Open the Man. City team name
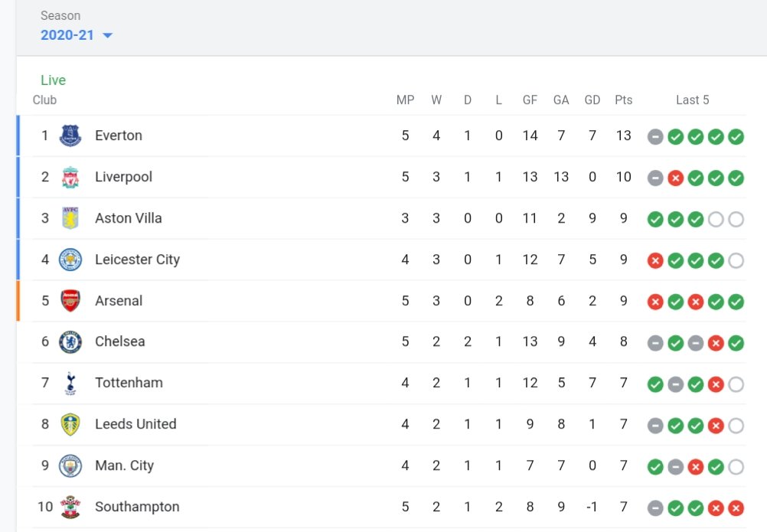 [124, 465]
